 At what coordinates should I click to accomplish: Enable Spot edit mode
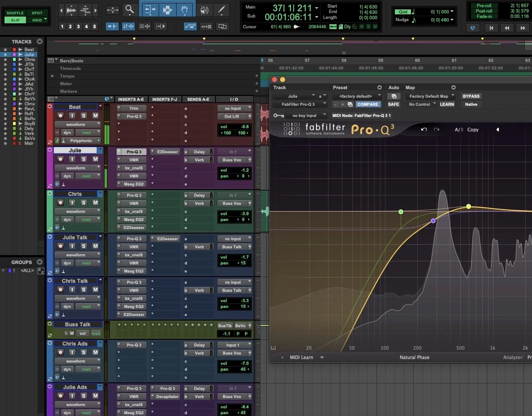pyautogui.click(x=37, y=13)
